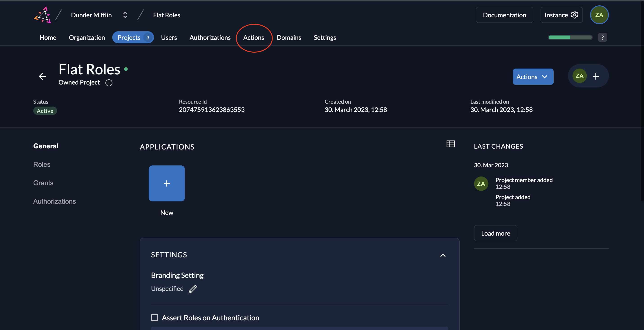644x330 pixels.
Task: Open the Owned Project info icon
Action: pyautogui.click(x=109, y=83)
